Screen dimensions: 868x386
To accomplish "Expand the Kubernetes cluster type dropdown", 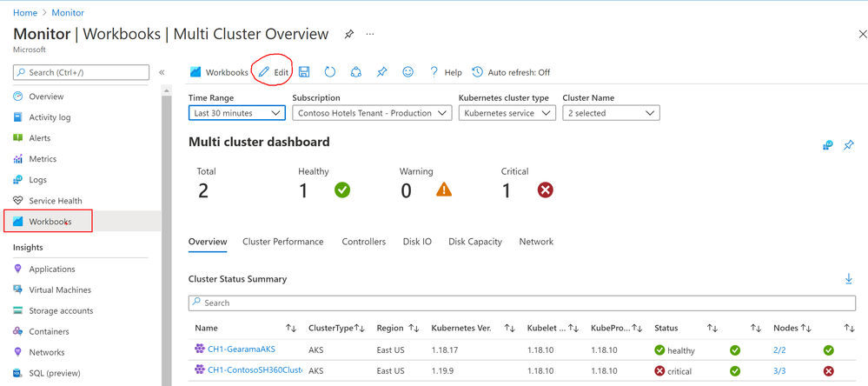I will [507, 113].
